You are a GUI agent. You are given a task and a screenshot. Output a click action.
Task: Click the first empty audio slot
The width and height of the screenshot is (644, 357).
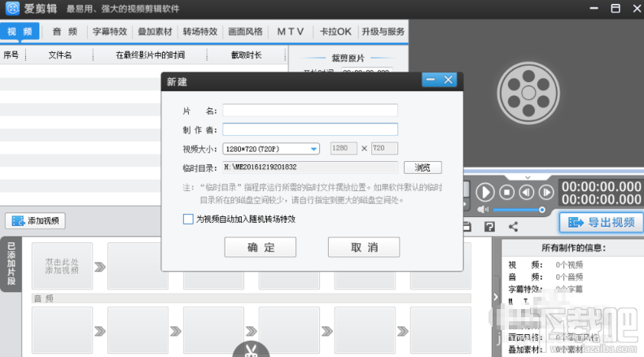[x=62, y=330]
